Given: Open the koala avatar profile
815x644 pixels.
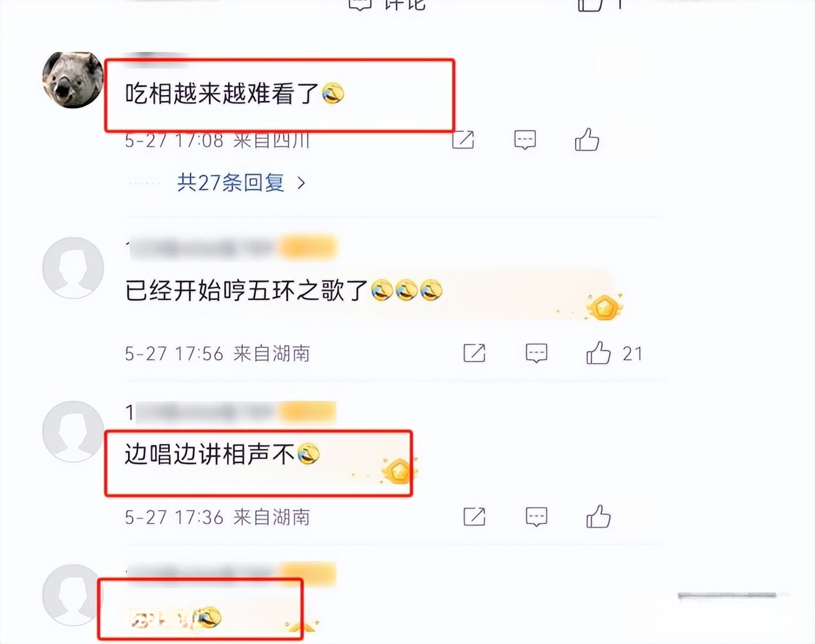Looking at the screenshot, I should point(73,79).
